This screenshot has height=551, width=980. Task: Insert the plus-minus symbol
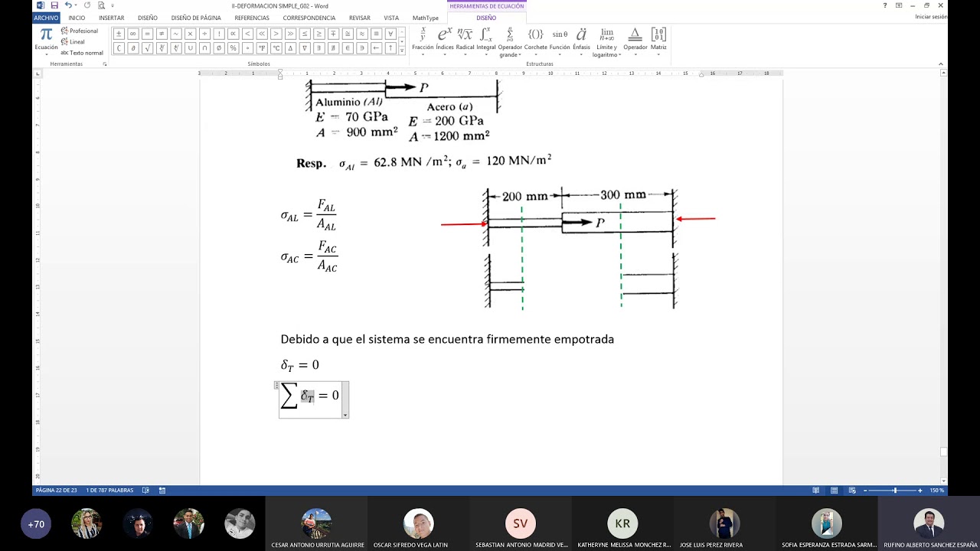[119, 34]
